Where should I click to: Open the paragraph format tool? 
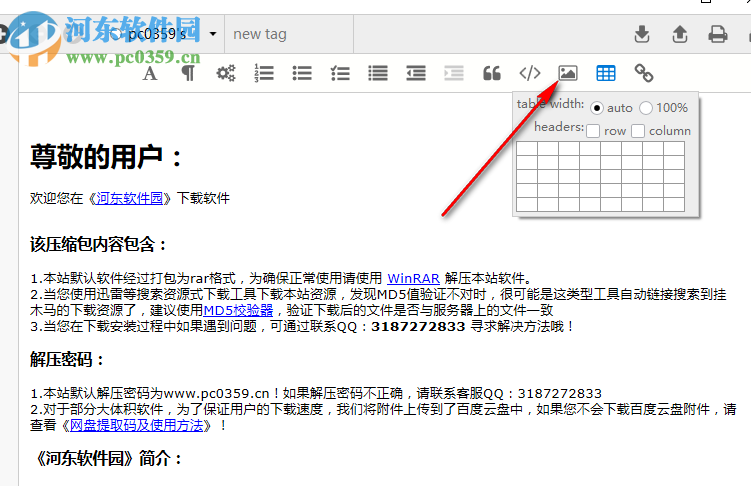coord(188,73)
